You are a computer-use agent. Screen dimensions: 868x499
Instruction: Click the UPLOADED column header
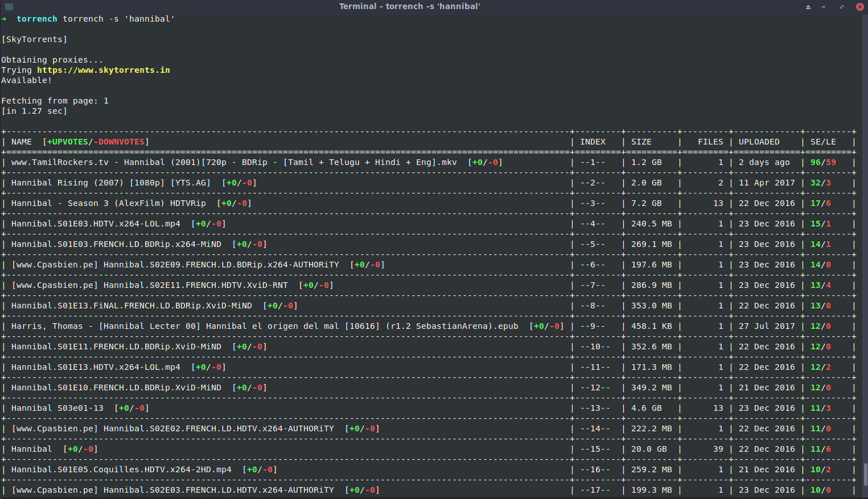pyautogui.click(x=759, y=142)
